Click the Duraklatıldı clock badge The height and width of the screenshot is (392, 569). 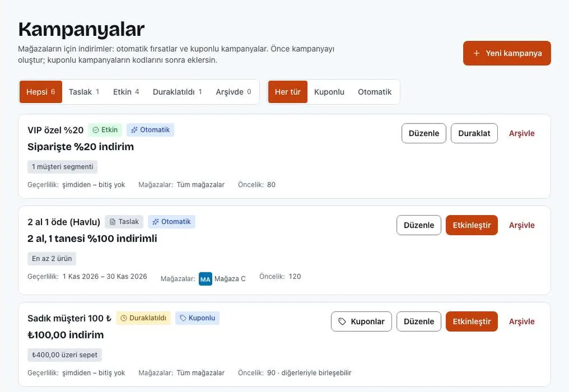click(143, 318)
